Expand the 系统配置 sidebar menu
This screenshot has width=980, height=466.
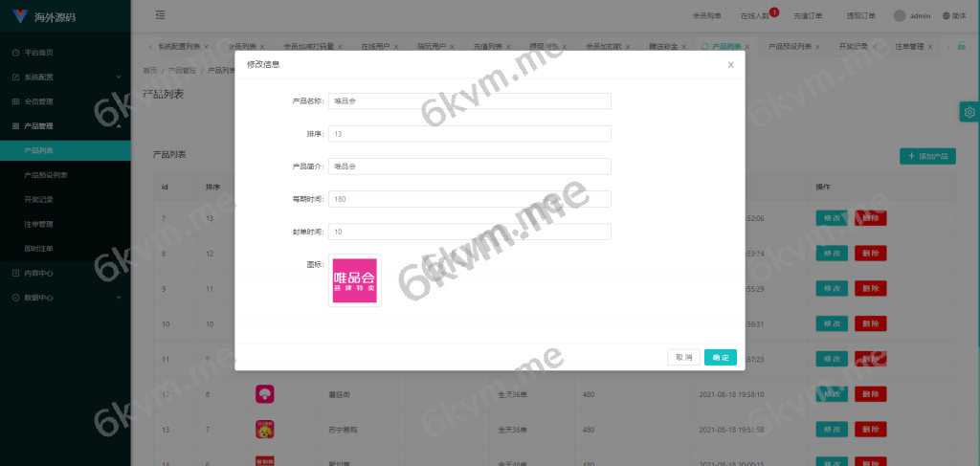pyautogui.click(x=65, y=77)
